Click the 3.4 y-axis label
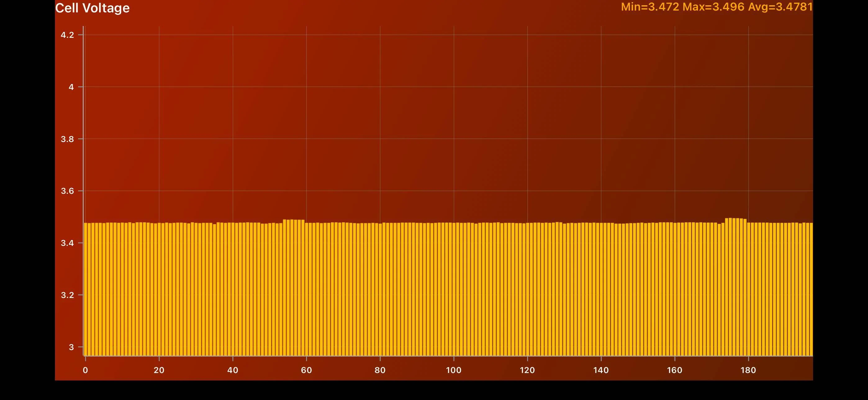 coord(67,243)
